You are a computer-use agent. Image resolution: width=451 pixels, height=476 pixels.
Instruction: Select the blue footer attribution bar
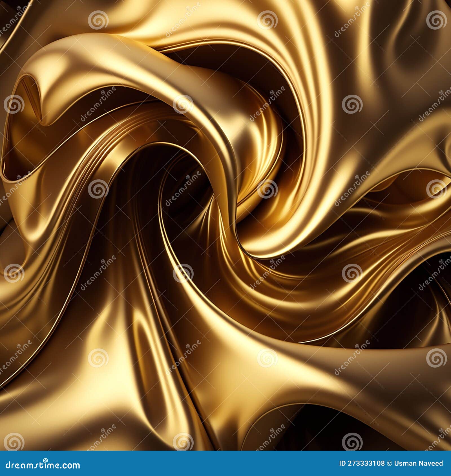pos(225,463)
